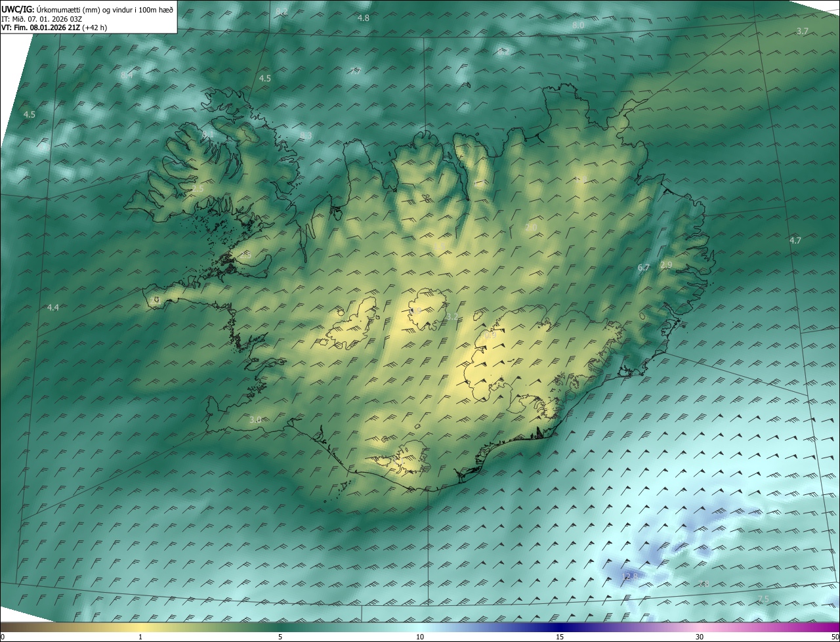Click the 3.7 value label
This screenshot has width=840, height=642.
click(x=802, y=32)
